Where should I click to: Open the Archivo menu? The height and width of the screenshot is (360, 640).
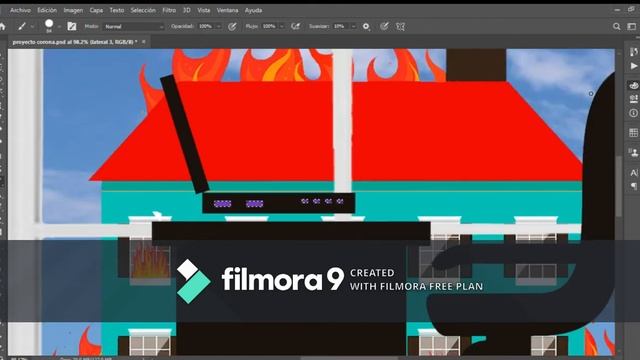(20, 10)
